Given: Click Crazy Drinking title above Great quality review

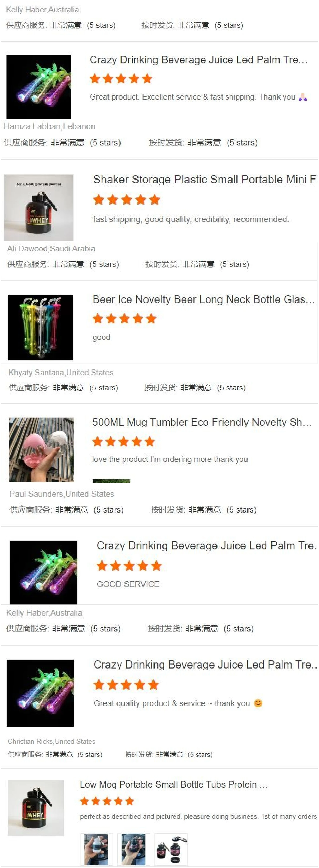Looking at the screenshot, I should click(205, 665).
